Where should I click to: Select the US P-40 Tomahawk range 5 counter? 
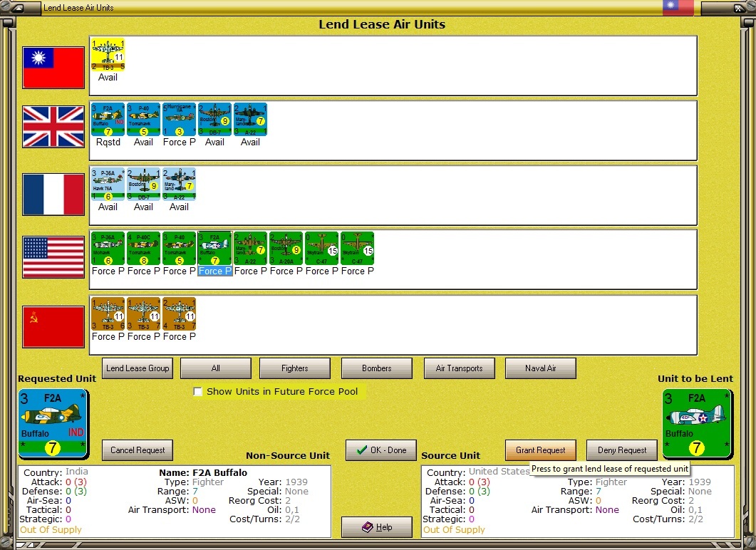[180, 249]
